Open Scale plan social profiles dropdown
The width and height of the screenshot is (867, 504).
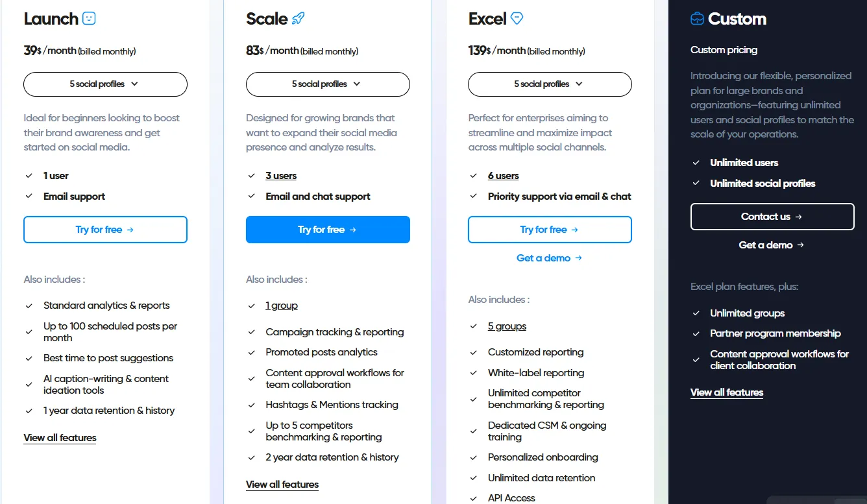click(x=328, y=84)
